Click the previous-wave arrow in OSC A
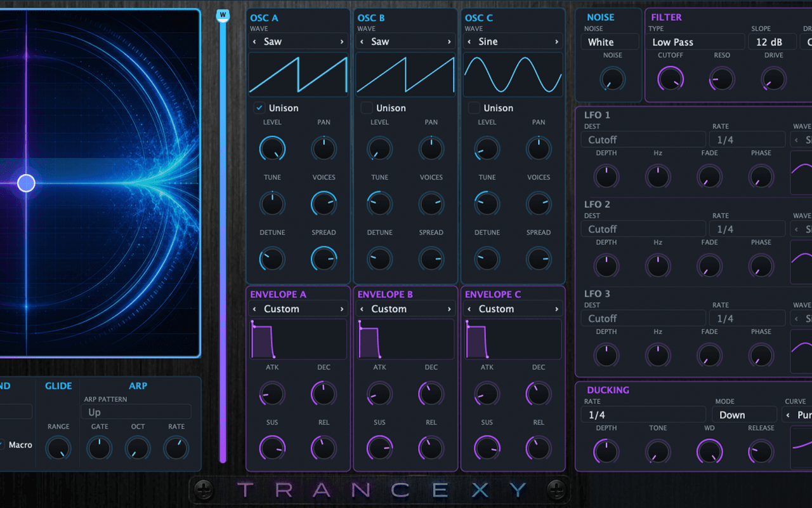This screenshot has width=812, height=508. pyautogui.click(x=255, y=42)
